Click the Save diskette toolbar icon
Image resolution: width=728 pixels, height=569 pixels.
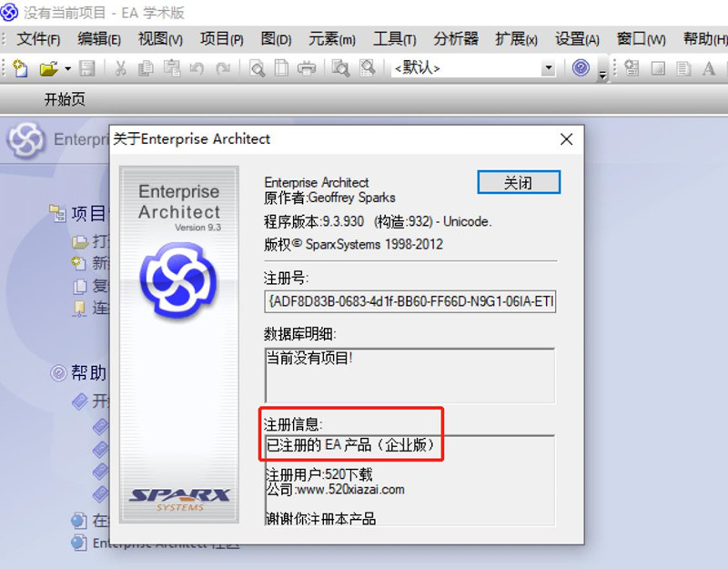(x=86, y=68)
